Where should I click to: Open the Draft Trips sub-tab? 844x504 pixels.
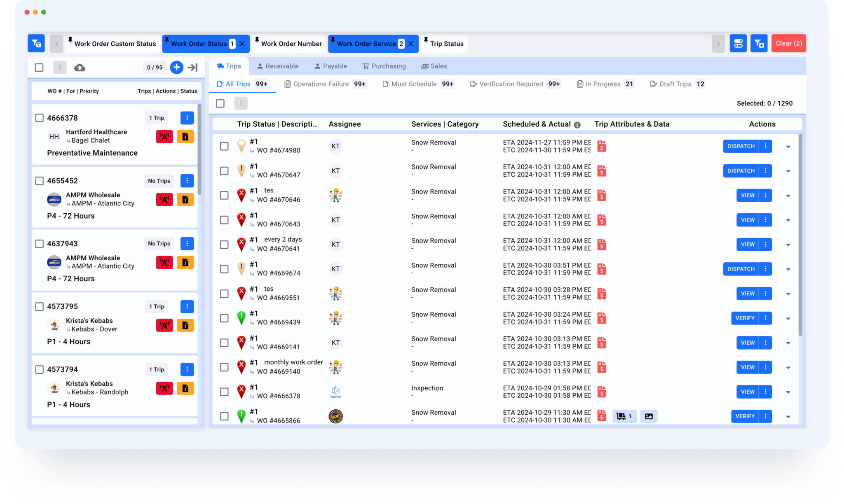[x=675, y=84]
